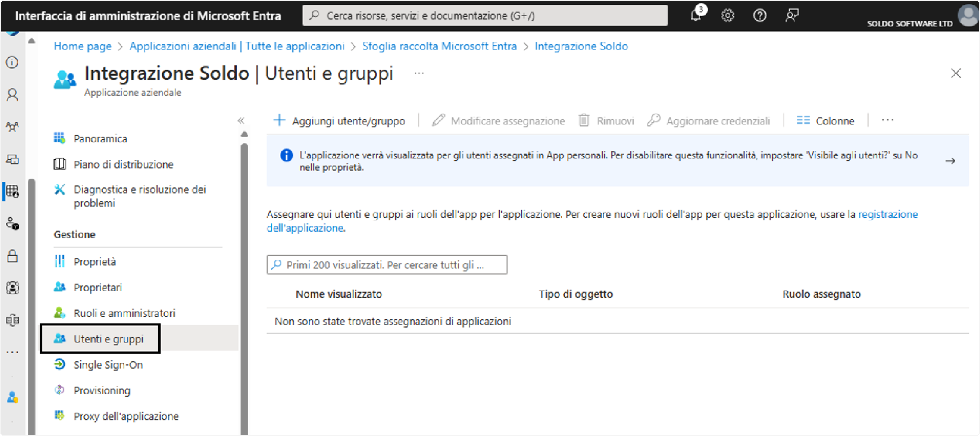Go to Home page breadcrumb
The height and width of the screenshot is (436, 980).
pos(83,46)
